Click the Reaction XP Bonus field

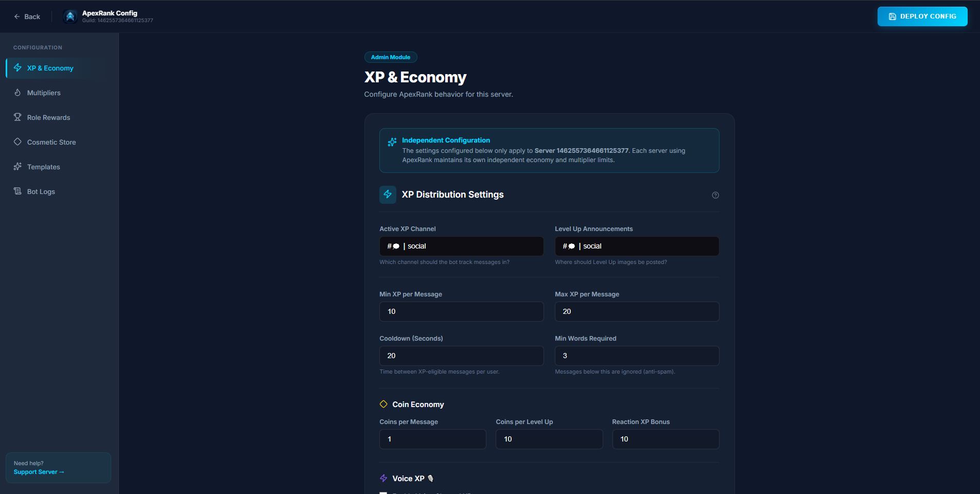click(x=666, y=439)
